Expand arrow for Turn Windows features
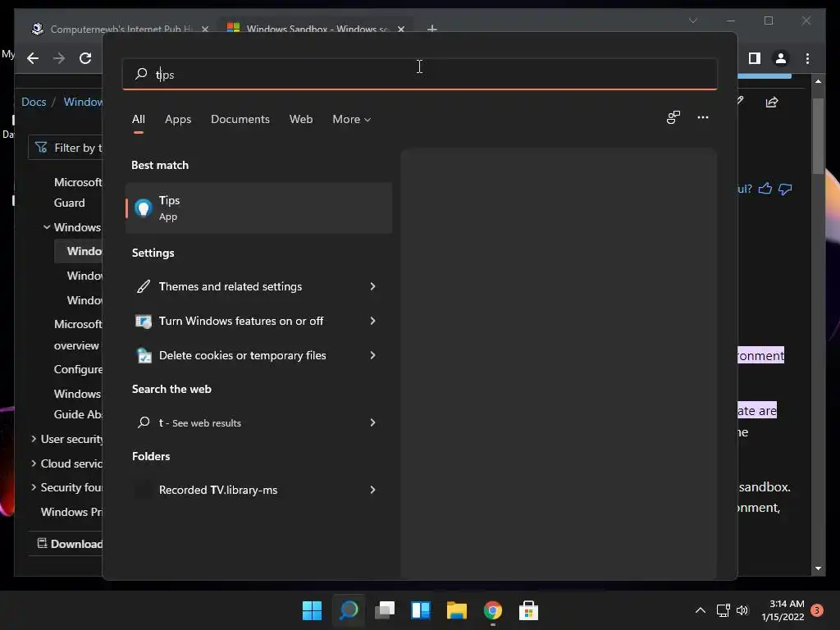The height and width of the screenshot is (630, 840). [x=373, y=321]
